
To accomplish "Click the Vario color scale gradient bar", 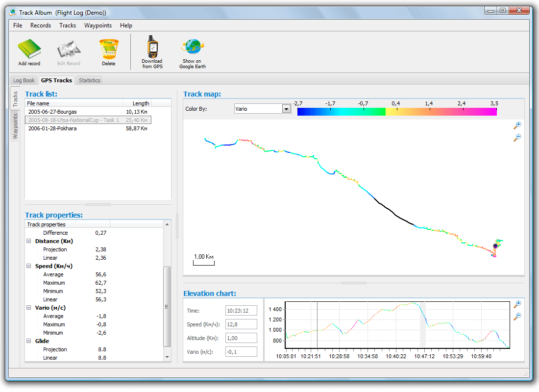I will click(397, 111).
